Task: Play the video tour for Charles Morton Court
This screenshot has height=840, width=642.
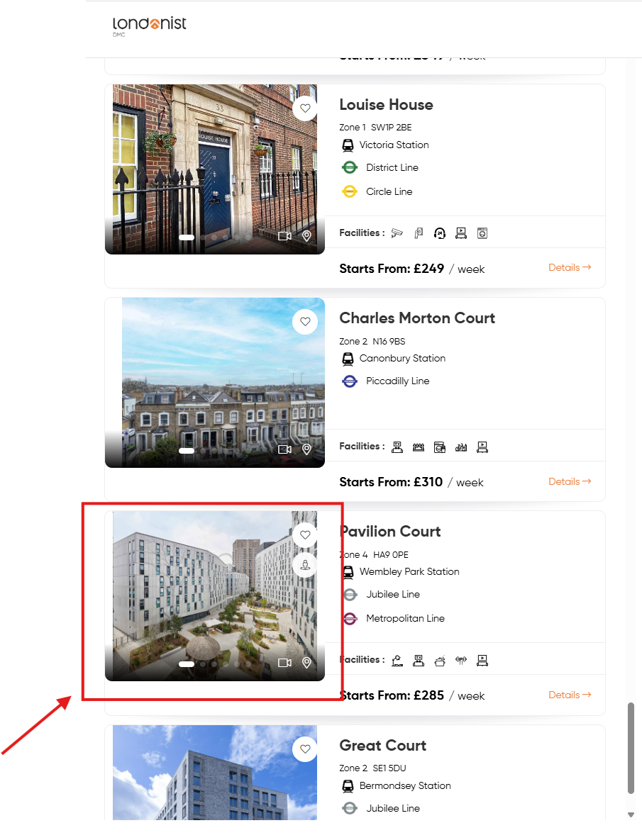Action: [284, 449]
